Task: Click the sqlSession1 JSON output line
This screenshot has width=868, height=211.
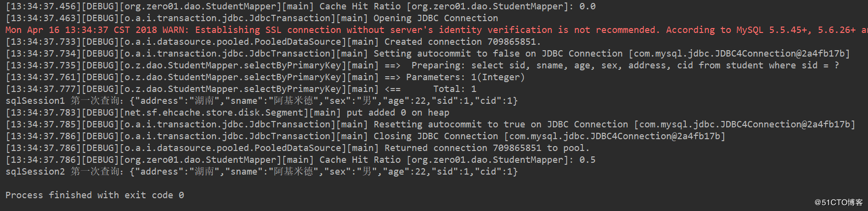Action: click(261, 101)
